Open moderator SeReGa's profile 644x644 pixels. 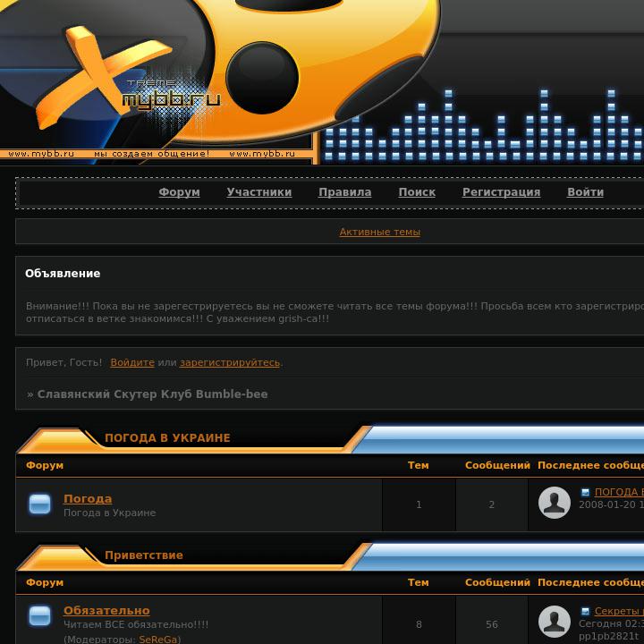click(x=158, y=639)
